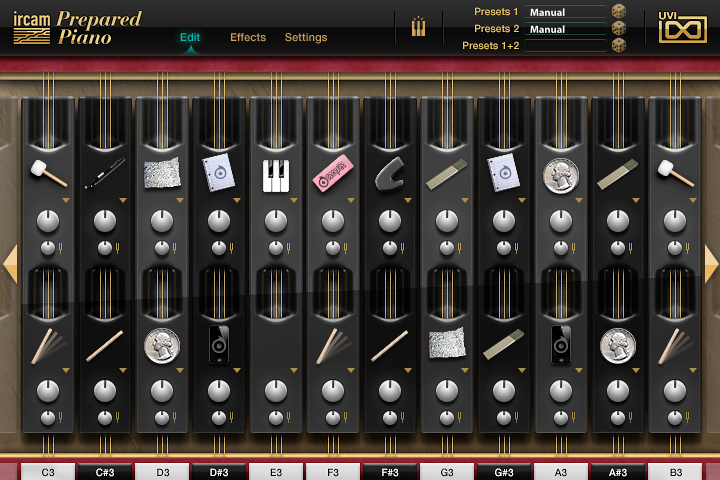Toggle the tuning fork on B3 upper slot
Viewport: 720px width, 480px height.
point(687,248)
